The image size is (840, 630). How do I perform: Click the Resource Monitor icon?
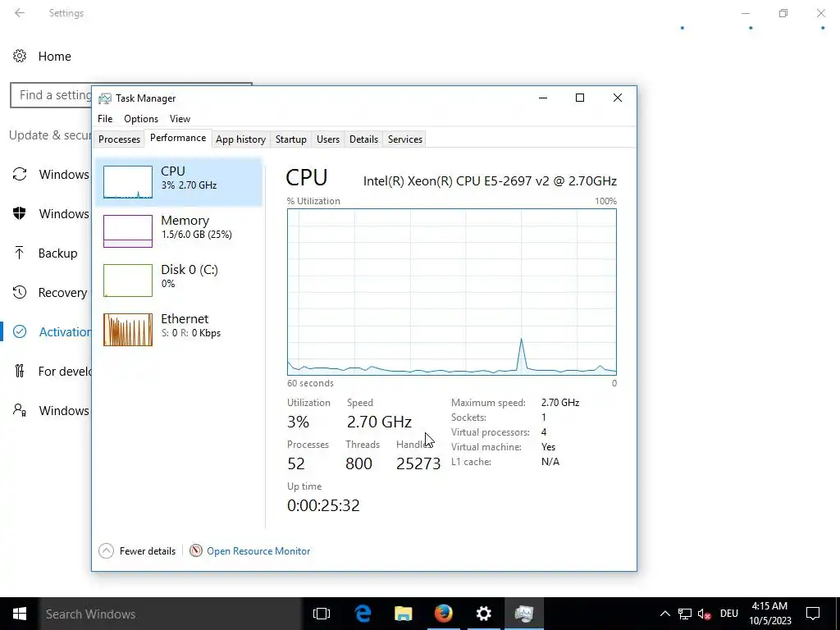pos(196,550)
